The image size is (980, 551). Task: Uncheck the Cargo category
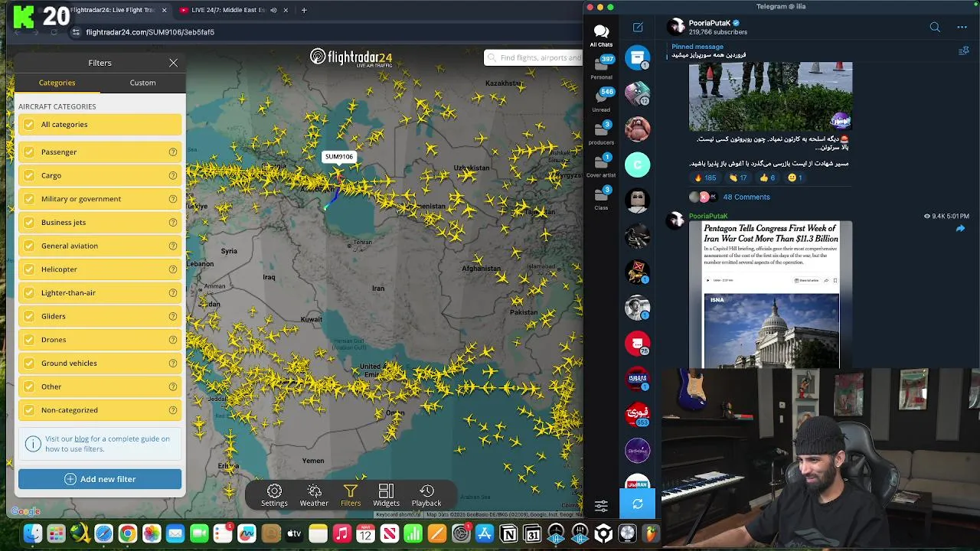click(x=29, y=175)
